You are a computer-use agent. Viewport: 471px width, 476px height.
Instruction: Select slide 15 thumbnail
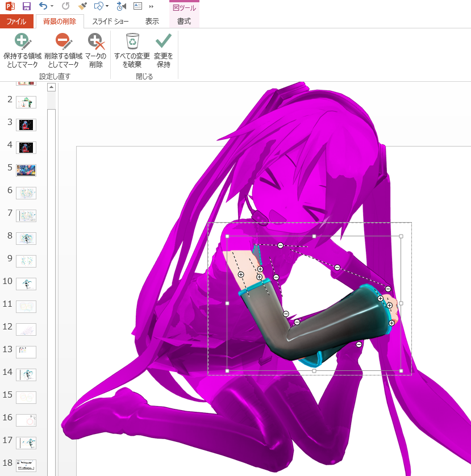click(26, 398)
